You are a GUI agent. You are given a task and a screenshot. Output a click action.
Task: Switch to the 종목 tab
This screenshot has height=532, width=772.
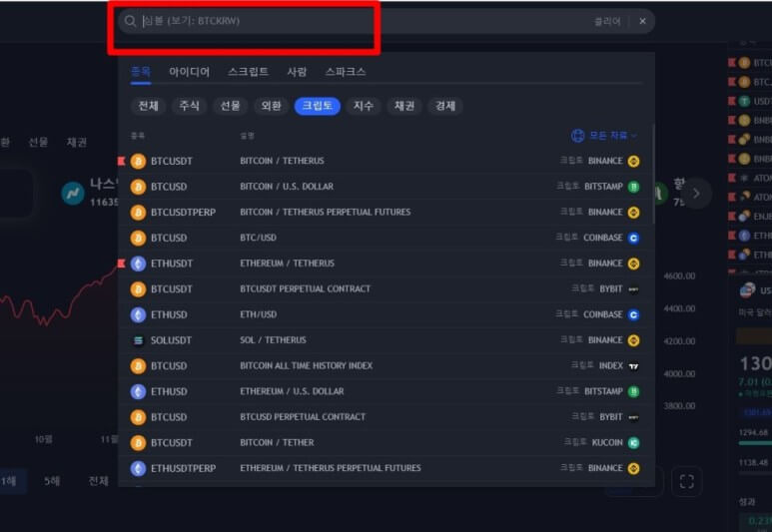141,72
